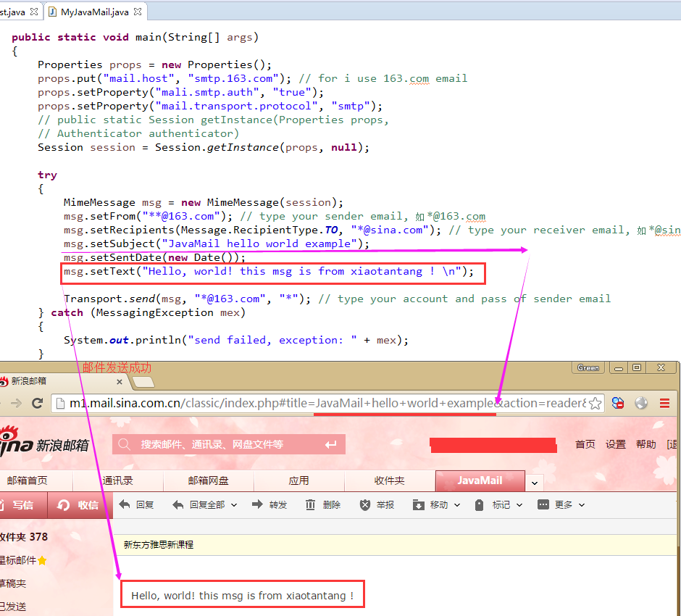Switch to 邮箱网盘 tab

coord(209,480)
